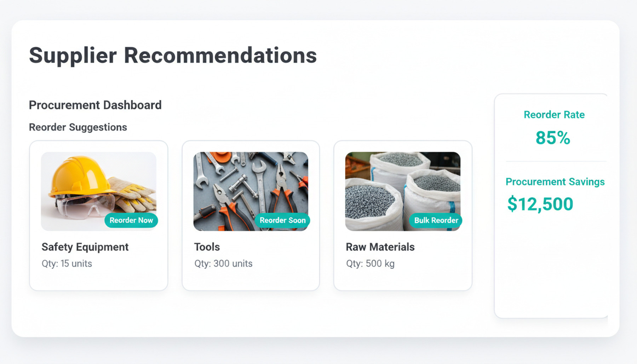
Task: Click the 85% reorder rate value
Action: (553, 138)
